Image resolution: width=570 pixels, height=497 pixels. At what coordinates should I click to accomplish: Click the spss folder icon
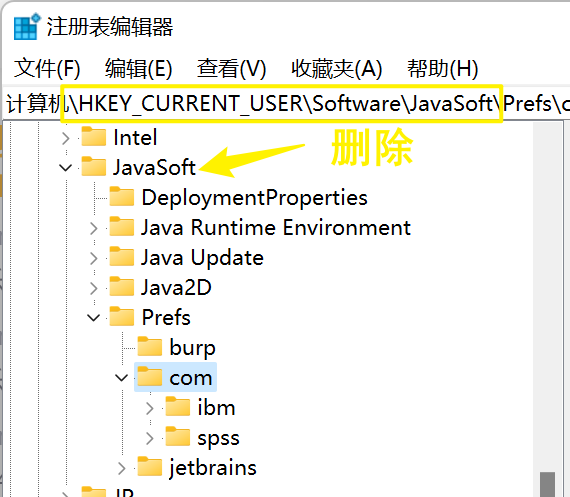click(177, 436)
